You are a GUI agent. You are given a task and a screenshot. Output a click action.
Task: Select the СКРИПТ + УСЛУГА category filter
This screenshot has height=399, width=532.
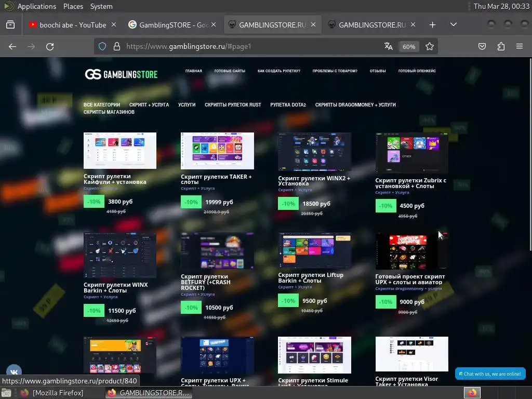[149, 105]
